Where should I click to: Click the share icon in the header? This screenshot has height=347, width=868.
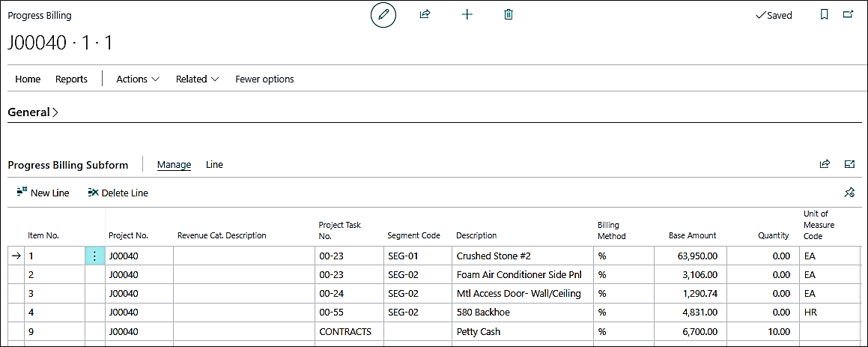(425, 14)
